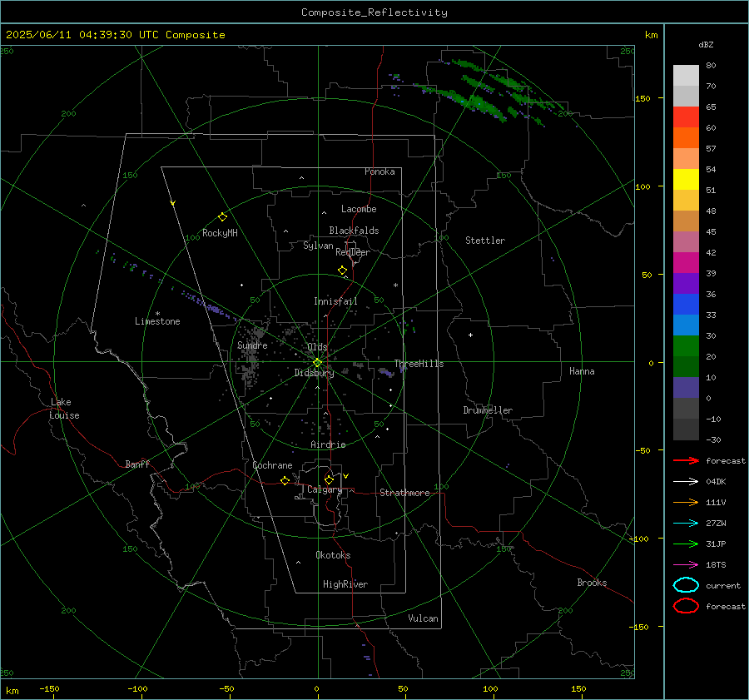This screenshot has width=749, height=700.
Task: Click the 2025/06/11 04:39:30 UTC Composite timestamp
Action: pyautogui.click(x=115, y=35)
